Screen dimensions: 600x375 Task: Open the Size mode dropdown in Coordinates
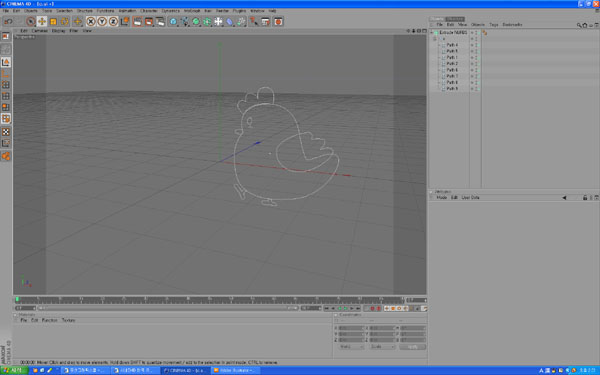click(x=382, y=347)
